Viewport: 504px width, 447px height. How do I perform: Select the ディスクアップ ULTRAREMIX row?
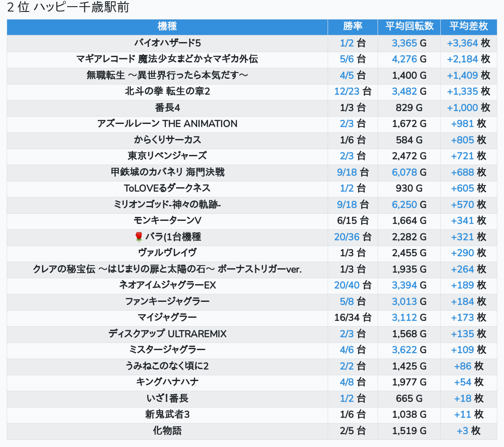[167, 334]
